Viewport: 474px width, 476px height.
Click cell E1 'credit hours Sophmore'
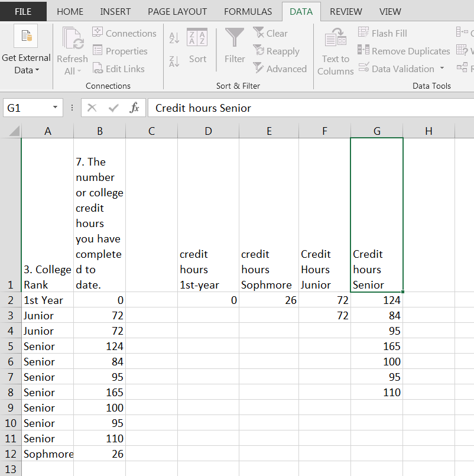269,215
